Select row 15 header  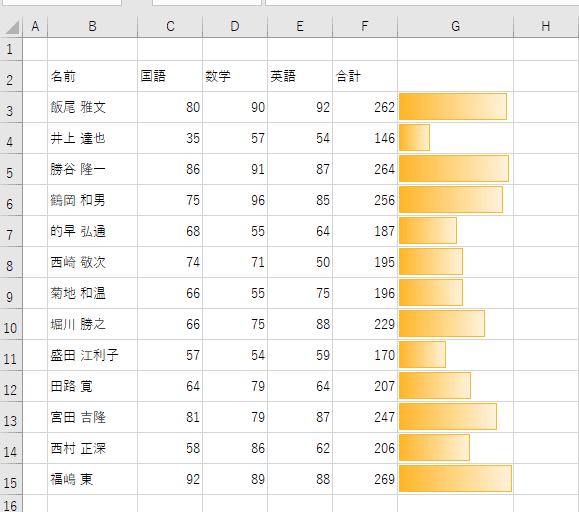coord(11,480)
